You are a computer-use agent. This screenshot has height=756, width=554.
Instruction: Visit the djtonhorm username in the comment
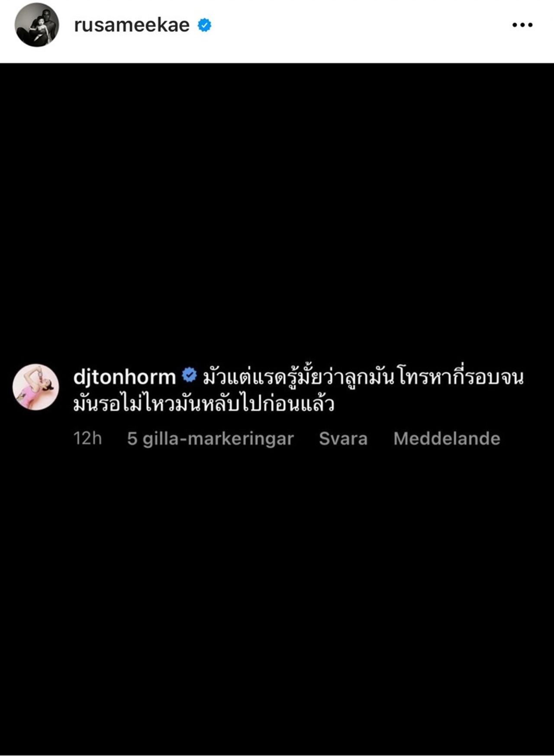pyautogui.click(x=125, y=377)
